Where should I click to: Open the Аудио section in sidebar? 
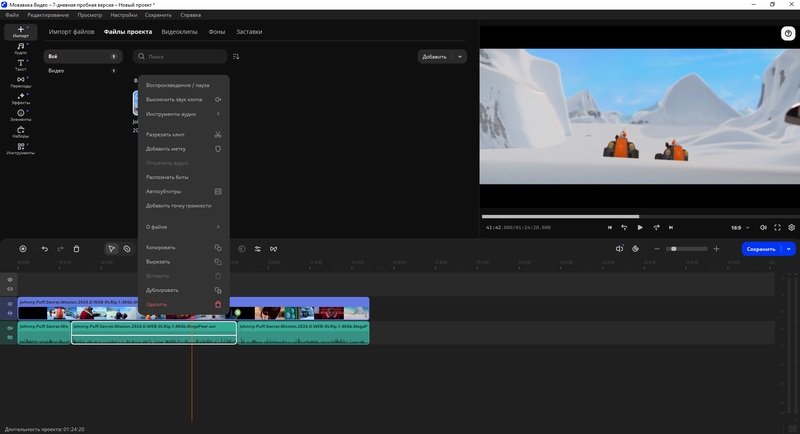click(x=21, y=48)
